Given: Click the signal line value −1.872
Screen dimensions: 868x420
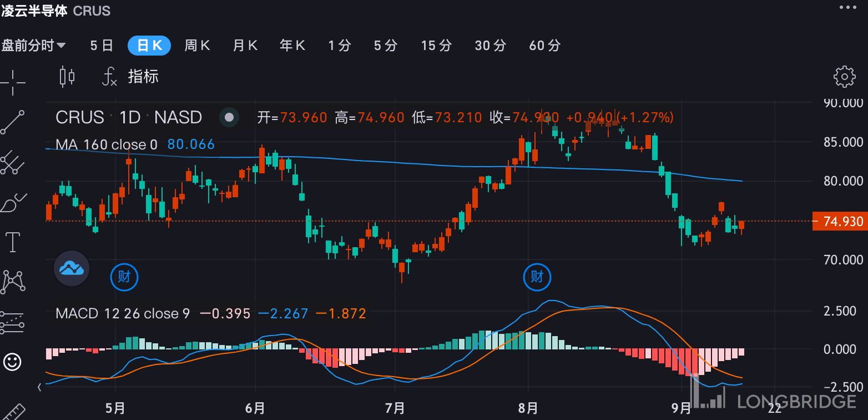Looking at the screenshot, I should point(341,314).
